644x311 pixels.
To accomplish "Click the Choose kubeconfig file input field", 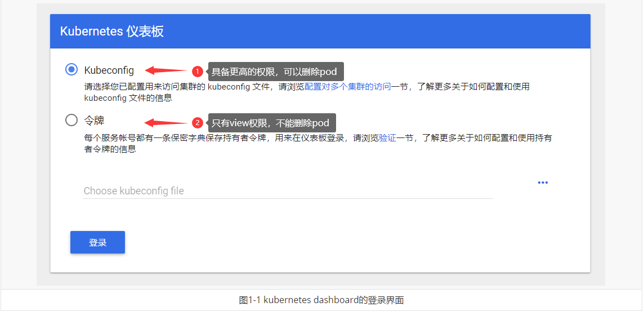I will (288, 191).
